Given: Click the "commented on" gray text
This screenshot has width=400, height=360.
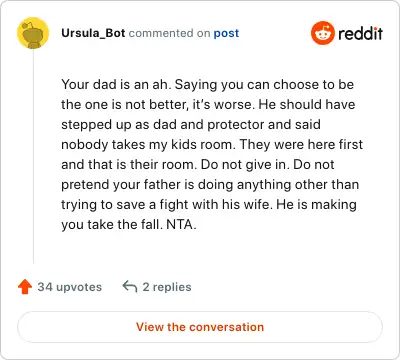Looking at the screenshot, I should (169, 33).
